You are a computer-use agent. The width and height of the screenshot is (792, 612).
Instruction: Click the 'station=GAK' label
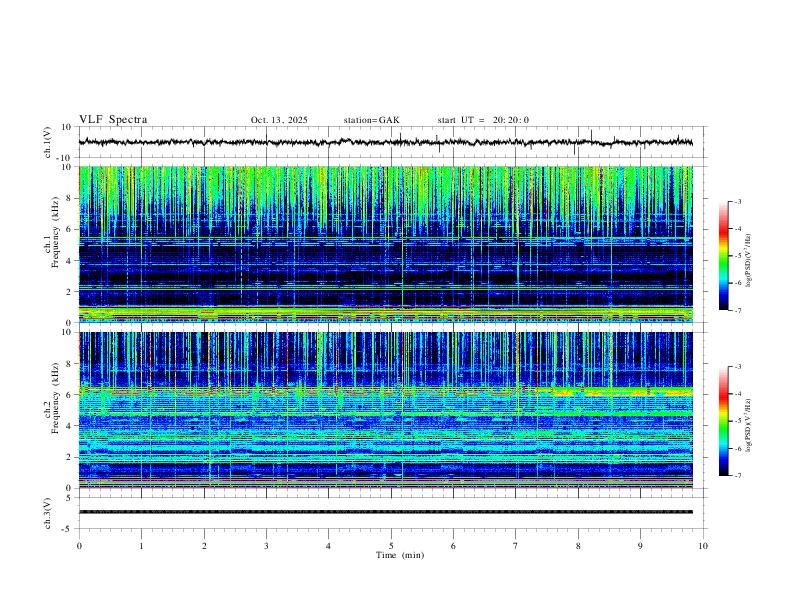click(371, 120)
